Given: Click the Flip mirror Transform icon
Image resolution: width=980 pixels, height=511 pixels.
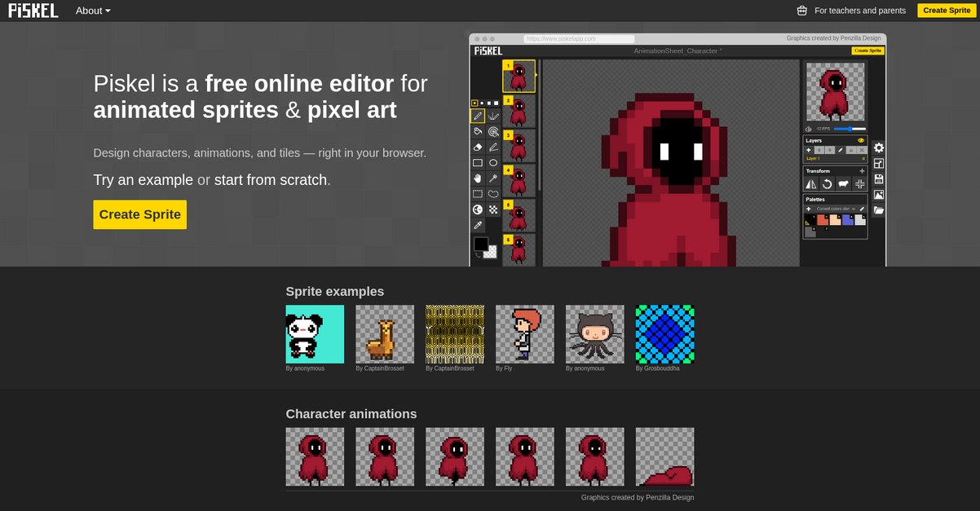Looking at the screenshot, I should pos(811,184).
